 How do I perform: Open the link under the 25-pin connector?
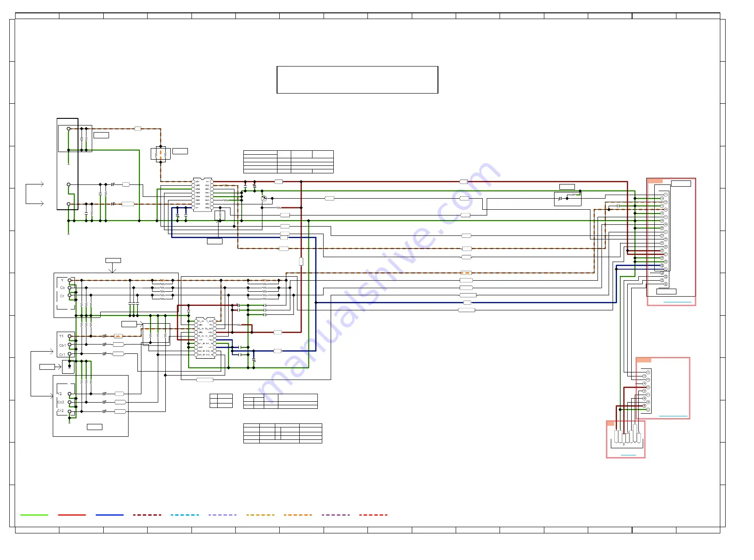[x=677, y=302]
